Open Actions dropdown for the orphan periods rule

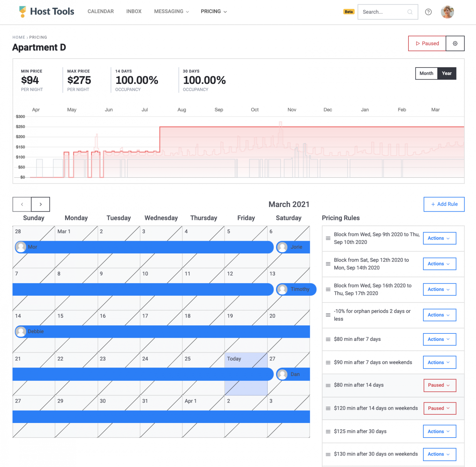click(439, 315)
